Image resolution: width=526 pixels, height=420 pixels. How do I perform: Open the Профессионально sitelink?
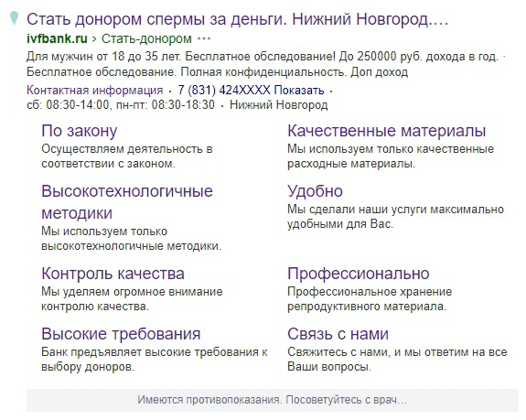coord(359,274)
